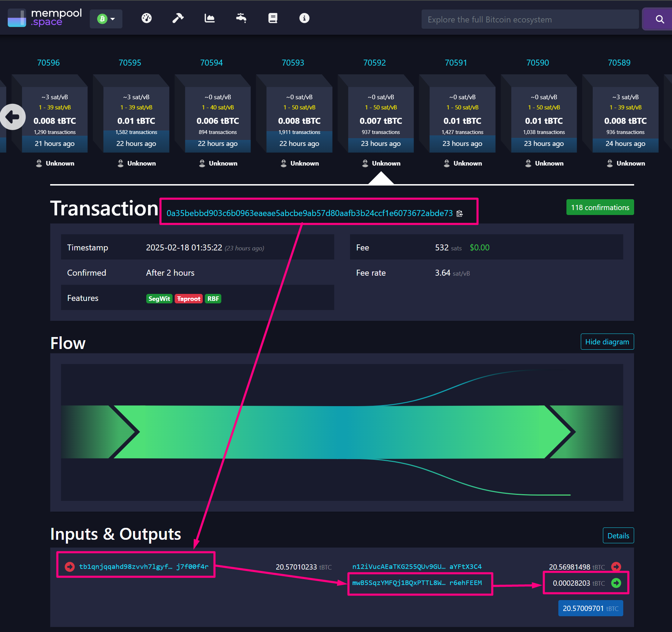Click Unknown miner under block 70592
This screenshot has height=632, width=672.
(381, 163)
